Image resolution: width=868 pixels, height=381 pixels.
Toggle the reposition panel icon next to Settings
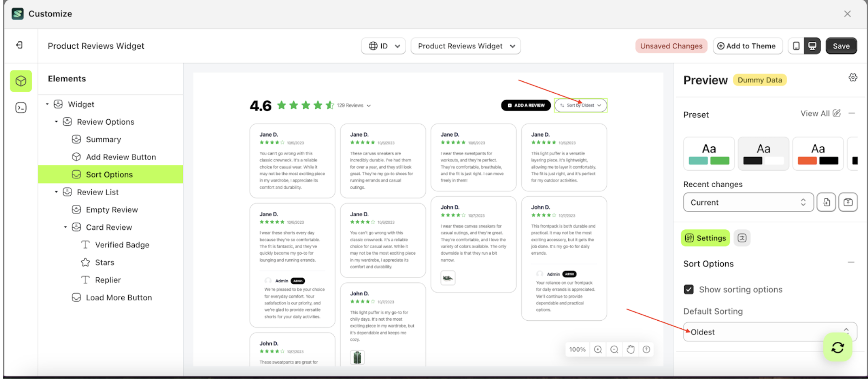tap(742, 238)
